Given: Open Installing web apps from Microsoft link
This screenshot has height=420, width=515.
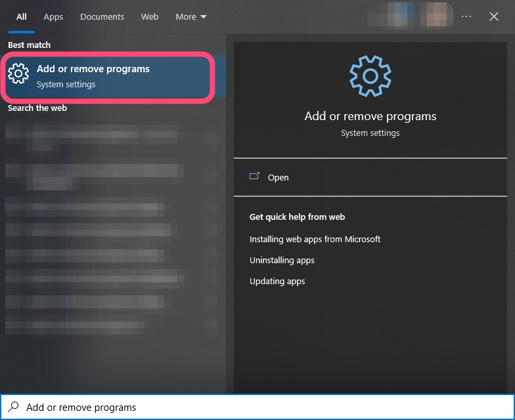Looking at the screenshot, I should point(315,239).
